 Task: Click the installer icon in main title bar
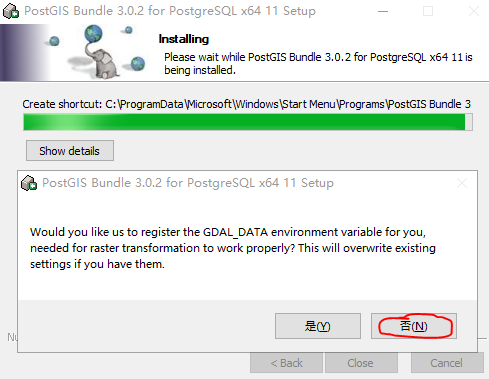coord(11,11)
